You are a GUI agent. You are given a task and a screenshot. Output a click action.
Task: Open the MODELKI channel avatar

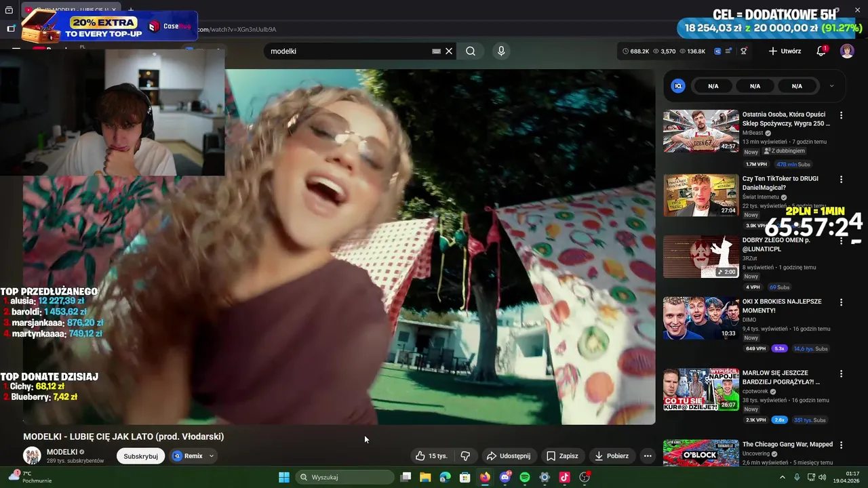coord(32,456)
